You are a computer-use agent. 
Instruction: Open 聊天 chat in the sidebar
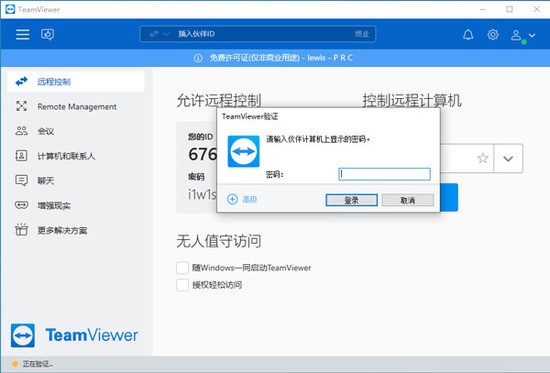point(76,181)
